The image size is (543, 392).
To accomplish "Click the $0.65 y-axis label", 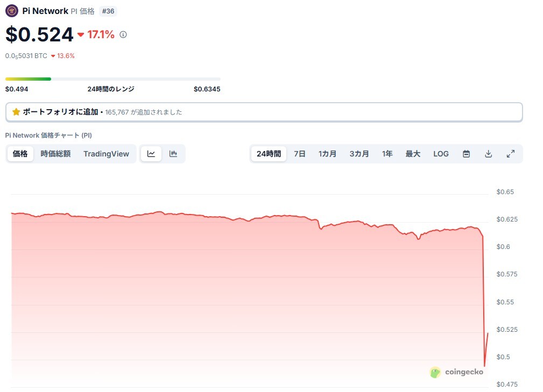I will click(x=505, y=191).
